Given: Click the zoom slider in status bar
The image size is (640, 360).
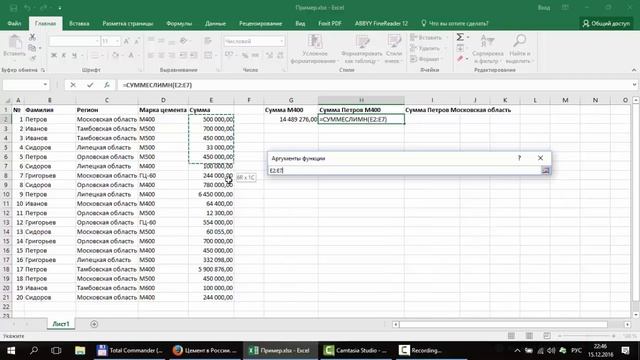Looking at the screenshot, I should 588,336.
